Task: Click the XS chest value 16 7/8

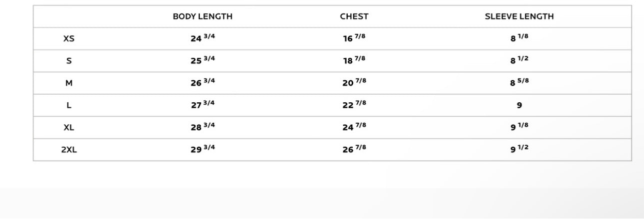Action: (x=354, y=38)
